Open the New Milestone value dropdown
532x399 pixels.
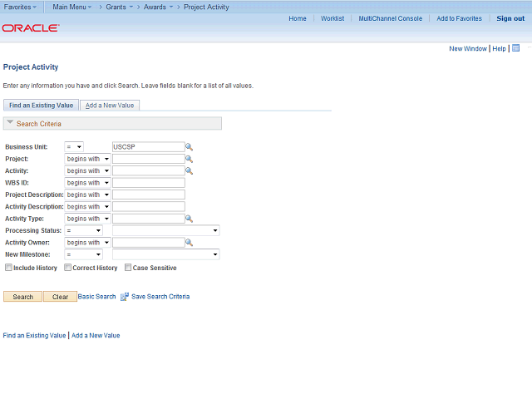tap(166, 254)
